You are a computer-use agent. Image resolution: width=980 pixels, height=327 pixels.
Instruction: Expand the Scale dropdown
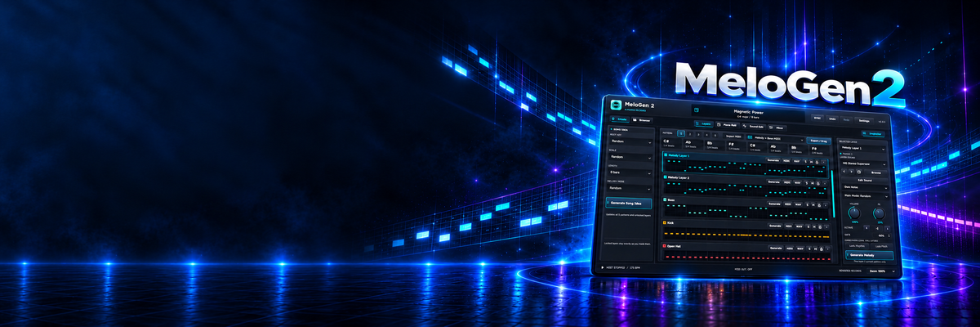631,157
